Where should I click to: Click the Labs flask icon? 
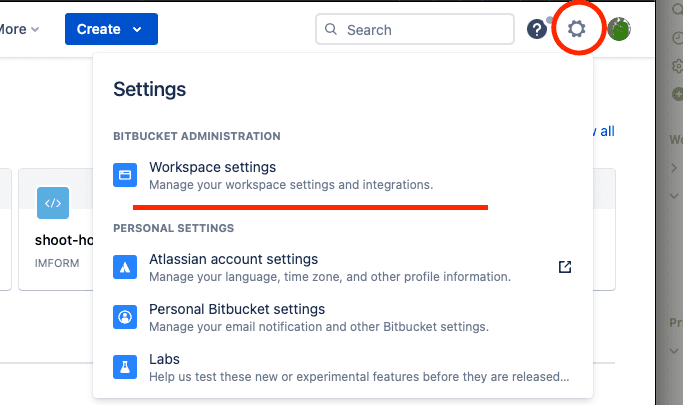(125, 367)
